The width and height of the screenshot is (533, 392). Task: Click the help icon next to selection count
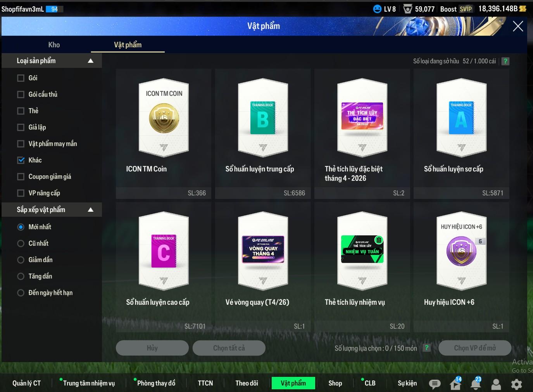pos(426,348)
